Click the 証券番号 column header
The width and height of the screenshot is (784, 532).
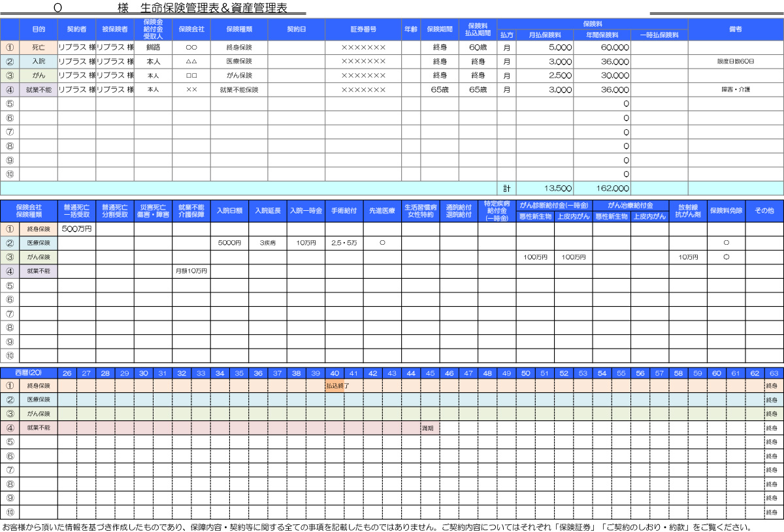click(363, 29)
